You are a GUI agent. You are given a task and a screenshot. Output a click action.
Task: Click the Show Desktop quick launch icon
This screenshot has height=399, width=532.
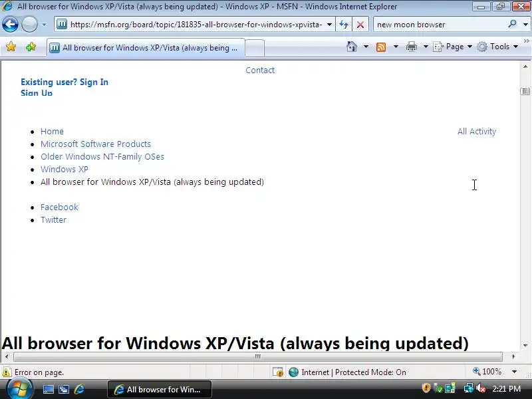tap(48, 389)
